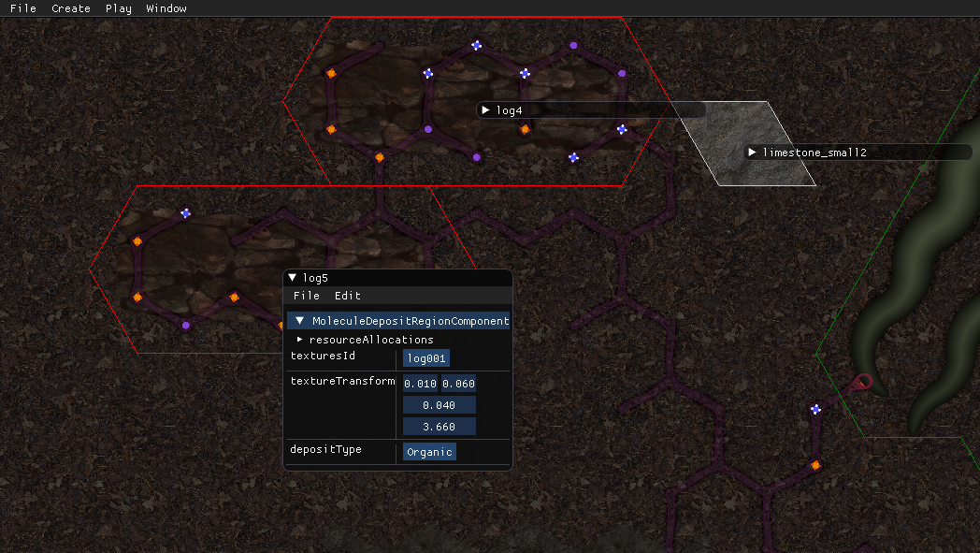Screen dimensions: 980x553
Task: Select the blue star node beside the red circle marker
Action: tap(815, 409)
